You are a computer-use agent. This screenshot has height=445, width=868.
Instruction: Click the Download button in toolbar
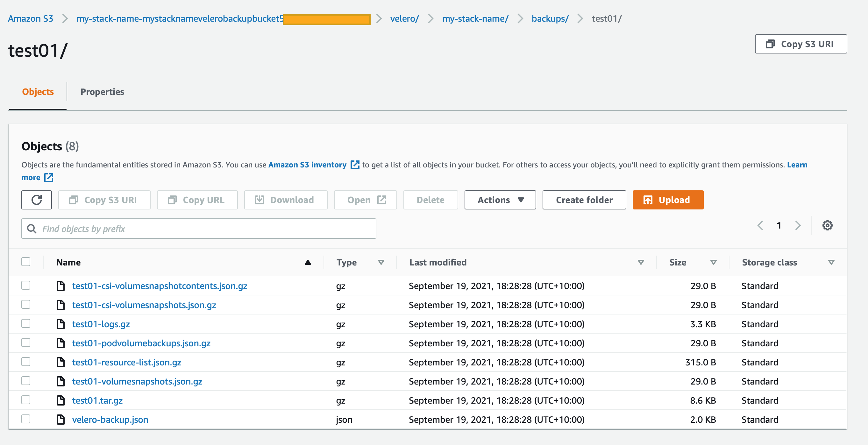(286, 200)
